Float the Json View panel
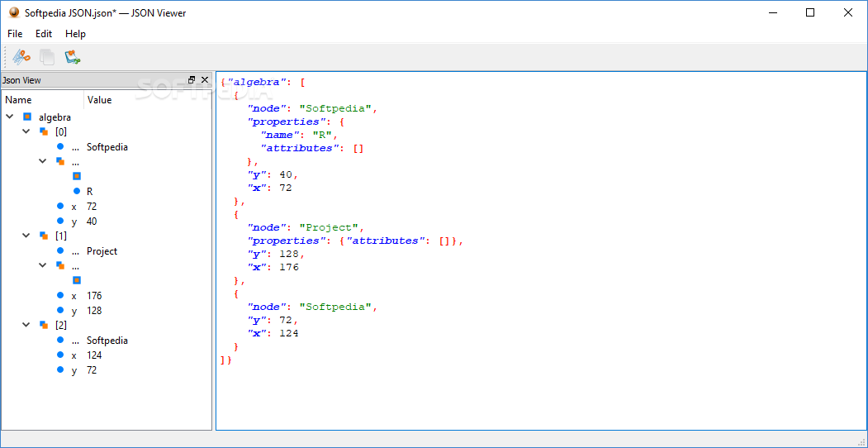 click(192, 79)
